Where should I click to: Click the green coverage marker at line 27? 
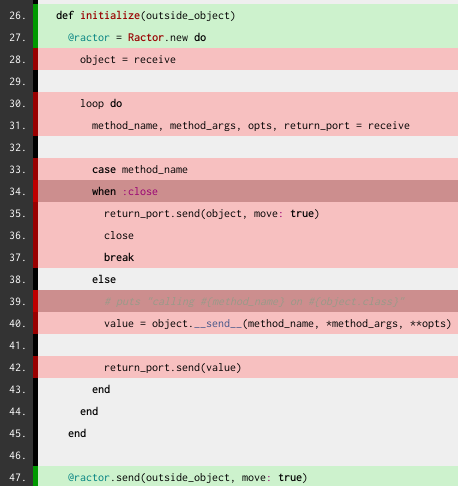[x=35, y=37]
